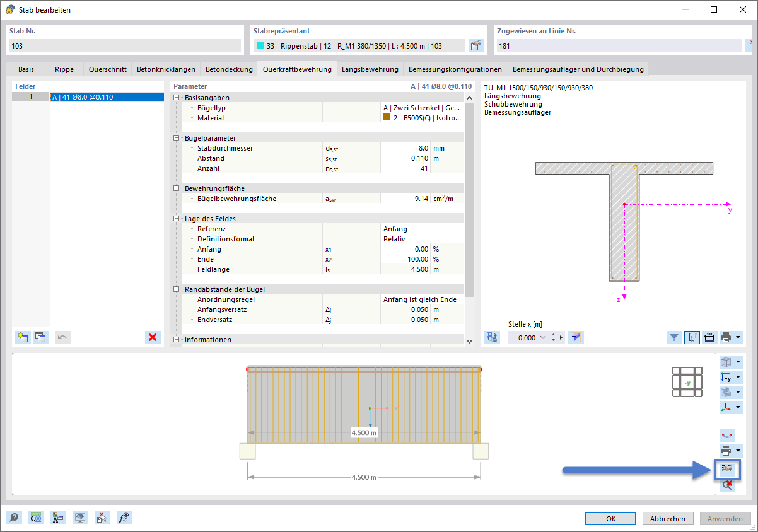This screenshot has width=758, height=532.
Task: Toggle the 100 dimension display icon
Action: [x=709, y=337]
